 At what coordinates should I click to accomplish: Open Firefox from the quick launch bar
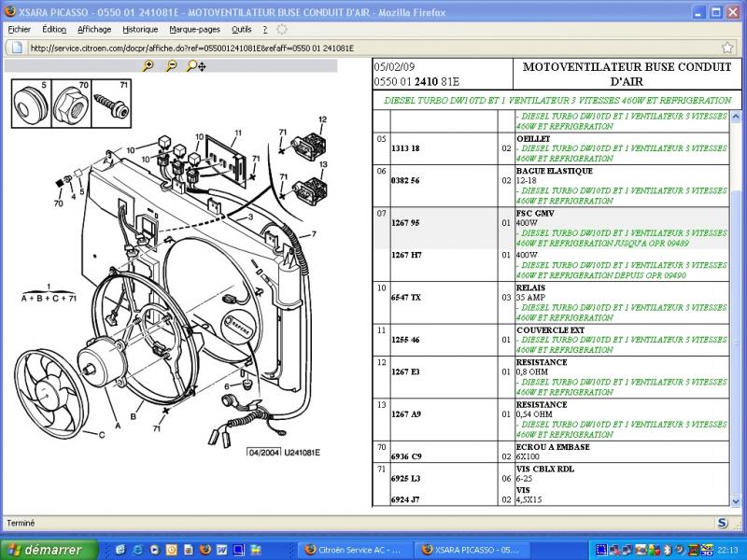tap(205, 550)
